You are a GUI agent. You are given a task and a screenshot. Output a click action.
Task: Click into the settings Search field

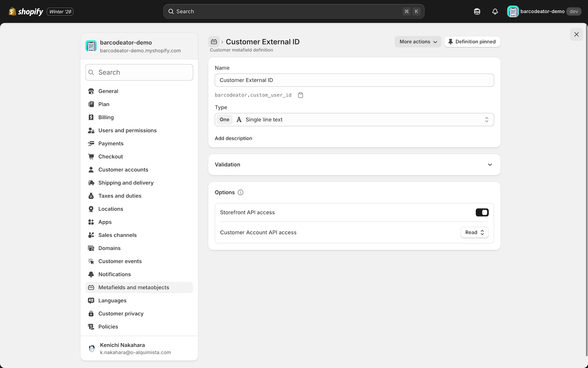139,72
